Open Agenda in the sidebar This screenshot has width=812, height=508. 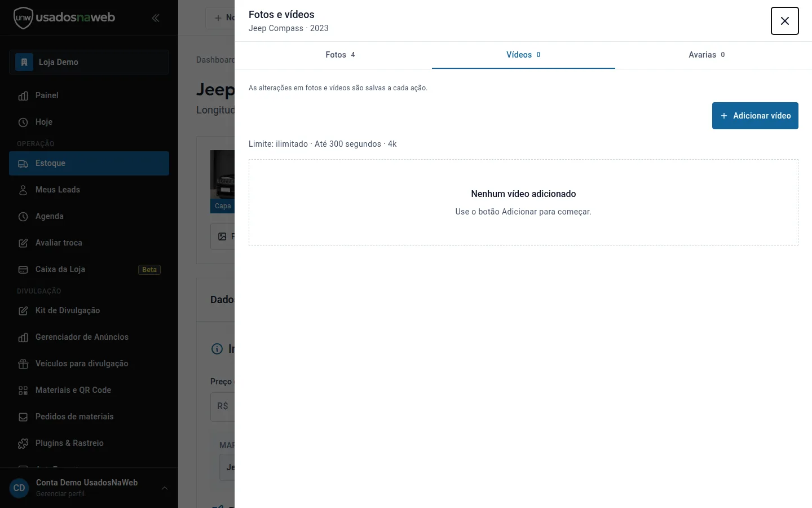(89, 216)
